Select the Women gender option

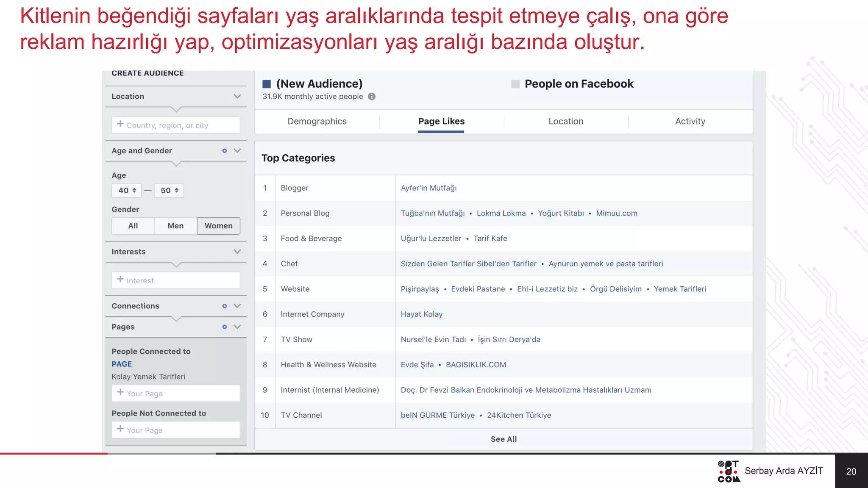219,226
